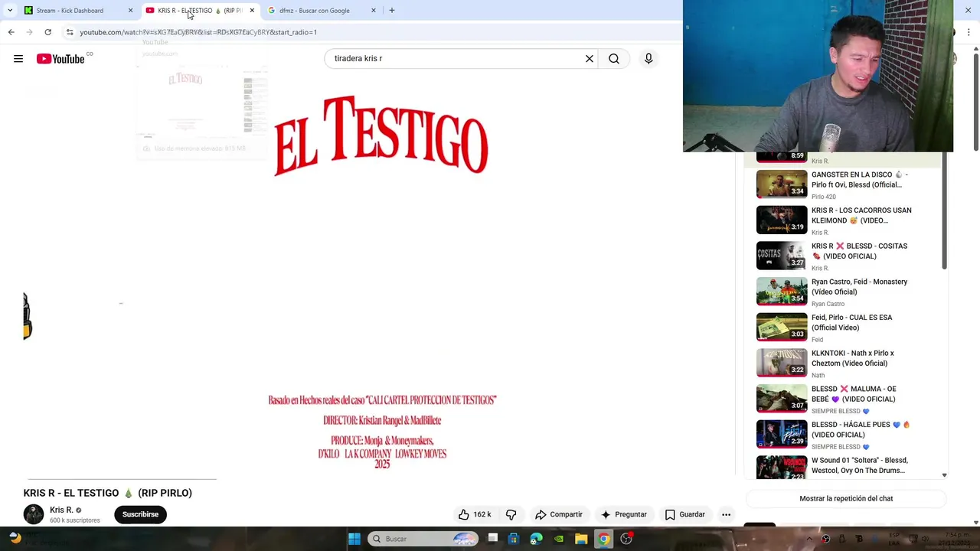Open the NVIDIA app taskbar icon
Viewport: 980px width, 551px height.
tap(559, 539)
